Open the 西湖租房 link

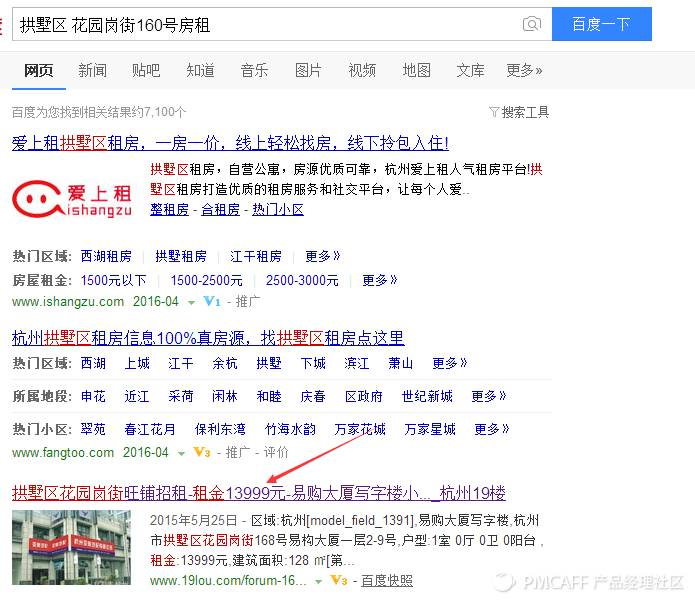(106, 256)
